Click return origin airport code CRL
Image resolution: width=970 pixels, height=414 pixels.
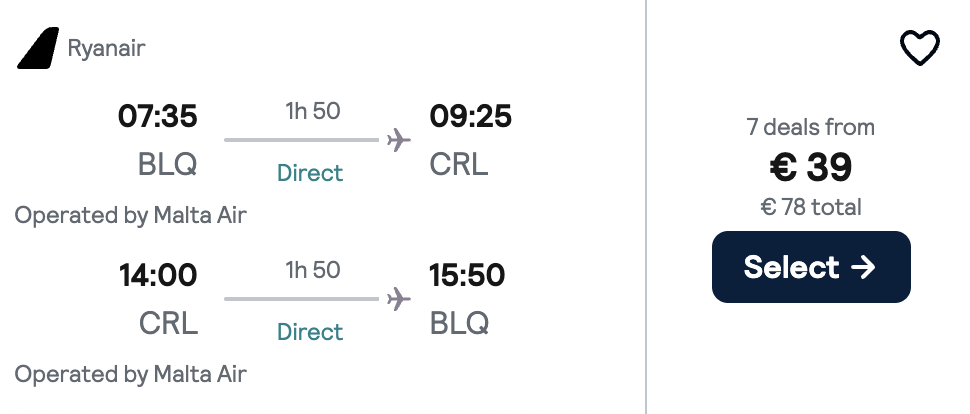168,322
